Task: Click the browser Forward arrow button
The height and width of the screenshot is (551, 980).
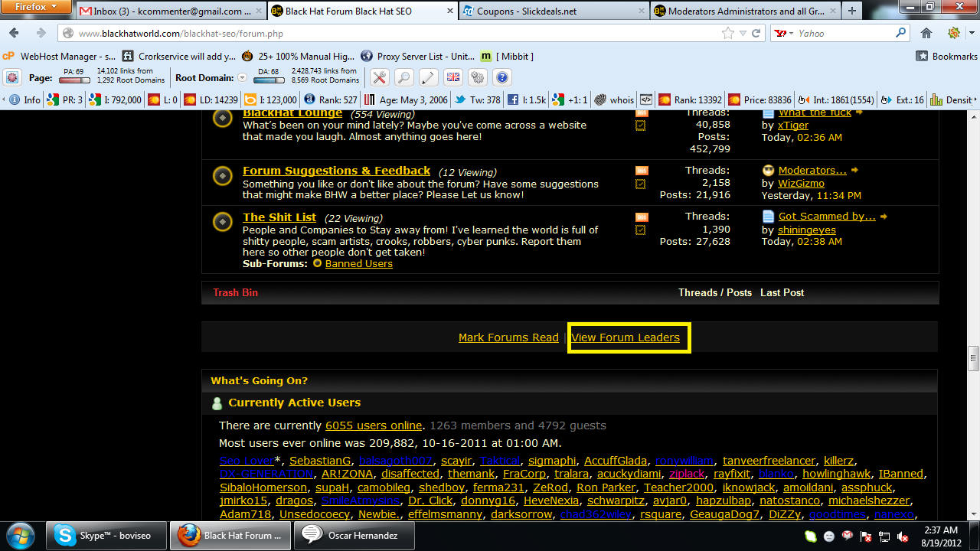Action: (41, 34)
